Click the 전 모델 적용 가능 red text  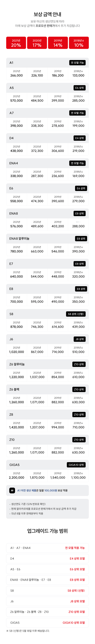tap(75, 548)
